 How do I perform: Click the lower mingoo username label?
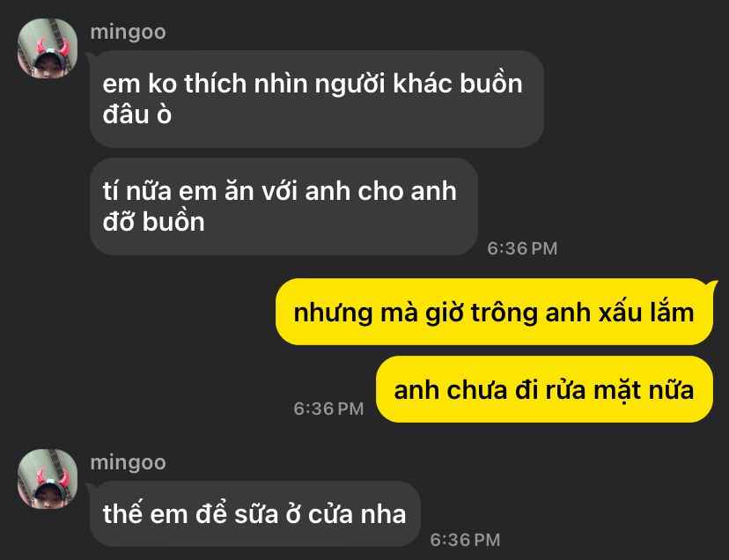(x=128, y=463)
